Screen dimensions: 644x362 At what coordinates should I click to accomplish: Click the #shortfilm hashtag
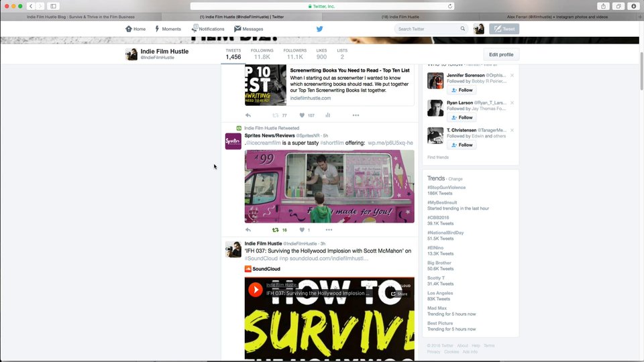coord(332,143)
